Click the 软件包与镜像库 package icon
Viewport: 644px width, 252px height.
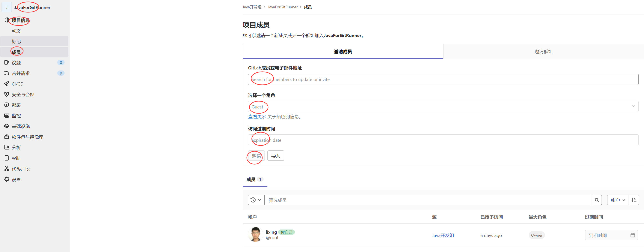[6, 137]
